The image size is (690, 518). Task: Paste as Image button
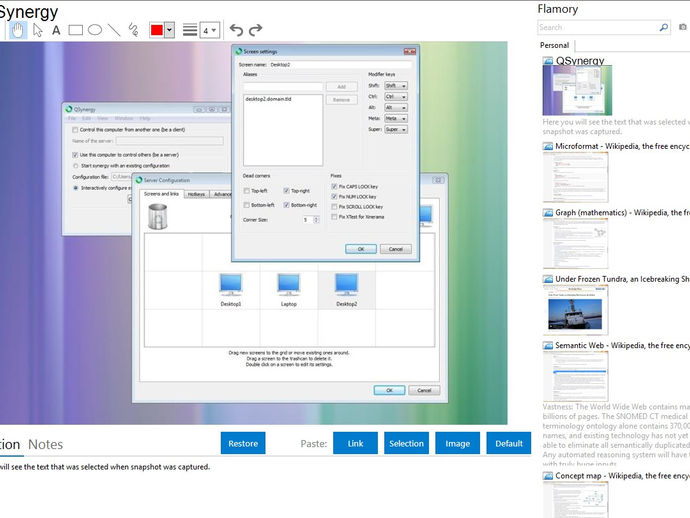click(x=457, y=443)
